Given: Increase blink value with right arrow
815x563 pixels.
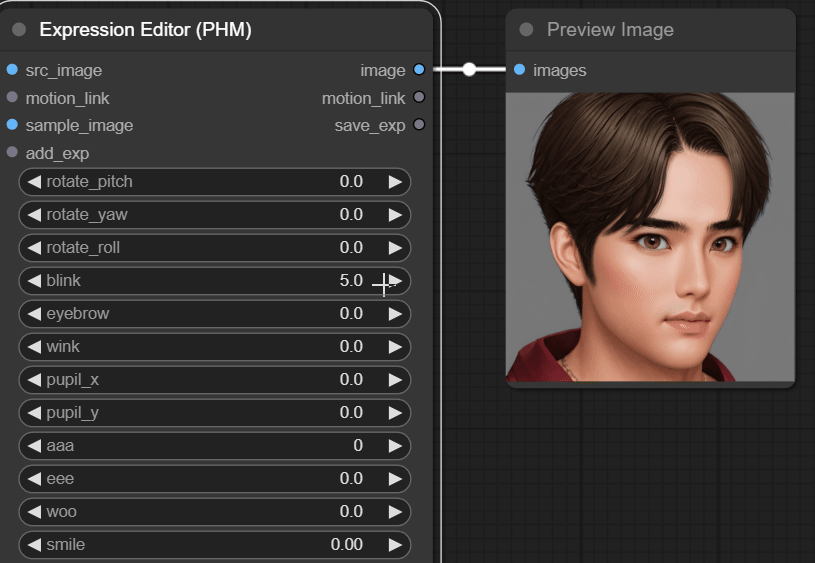Looking at the screenshot, I should click(x=395, y=281).
